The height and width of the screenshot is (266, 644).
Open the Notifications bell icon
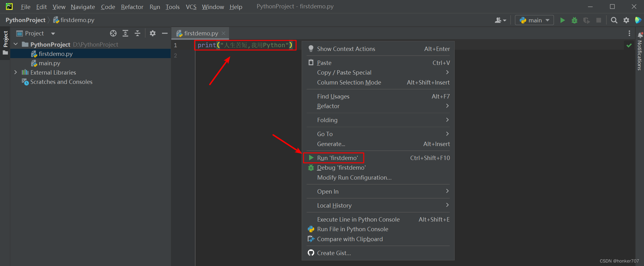click(640, 35)
